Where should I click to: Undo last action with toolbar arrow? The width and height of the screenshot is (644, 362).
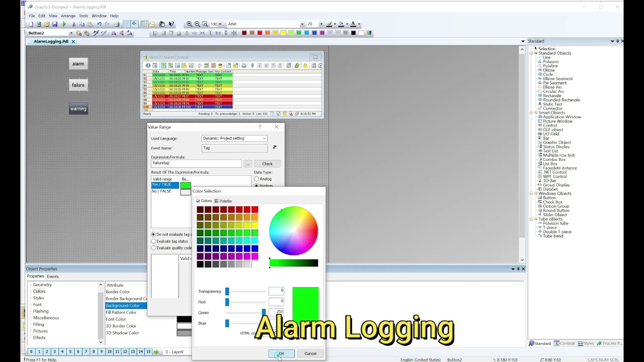point(99,24)
